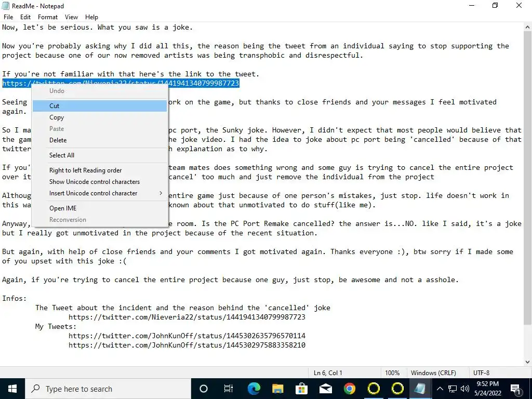Viewport: 532px width, 399px height.
Task: Click the Notepad taskbar icon
Action: (x=420, y=389)
